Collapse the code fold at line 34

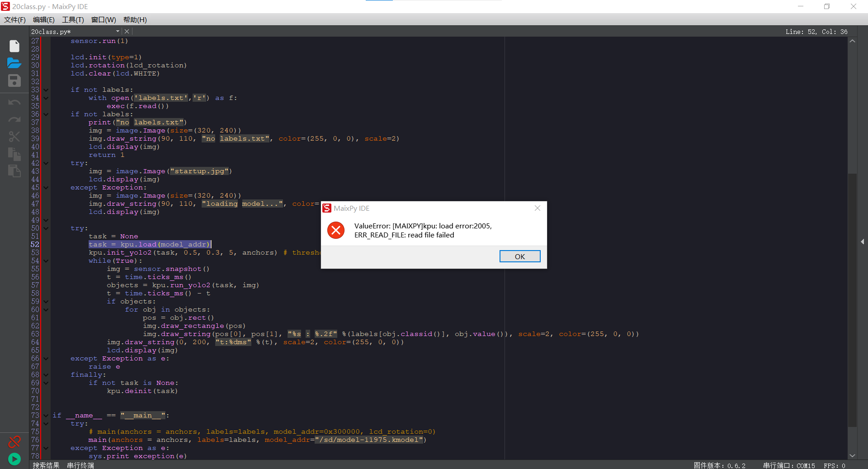pos(46,98)
